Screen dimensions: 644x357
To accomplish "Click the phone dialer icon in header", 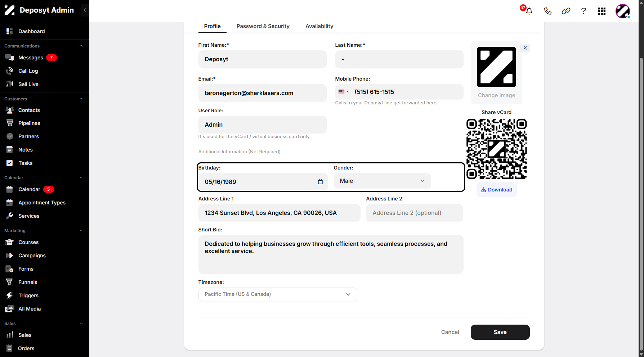I will click(547, 11).
